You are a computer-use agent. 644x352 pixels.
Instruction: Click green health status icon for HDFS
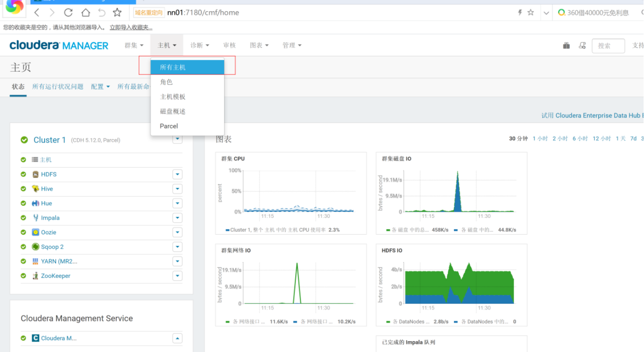click(23, 174)
